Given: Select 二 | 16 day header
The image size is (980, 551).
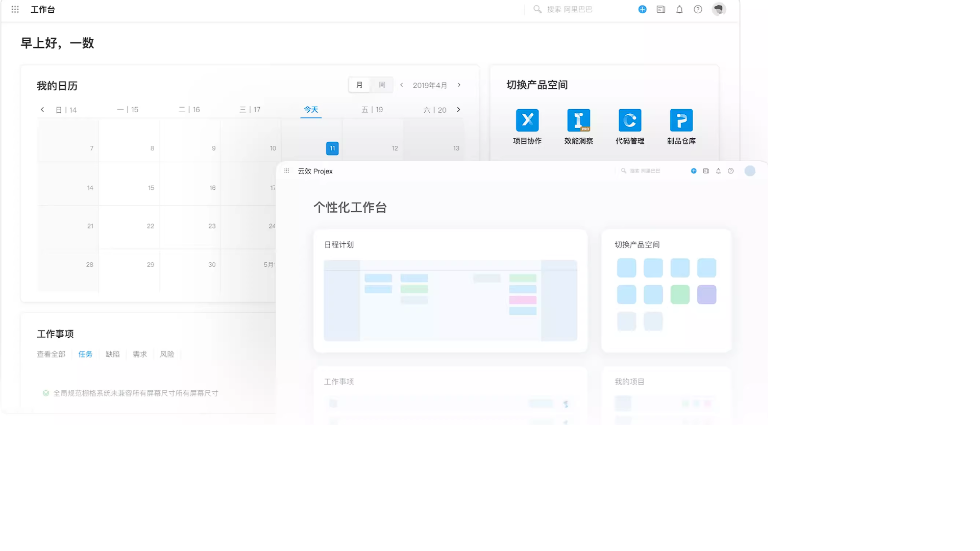Looking at the screenshot, I should tap(189, 110).
